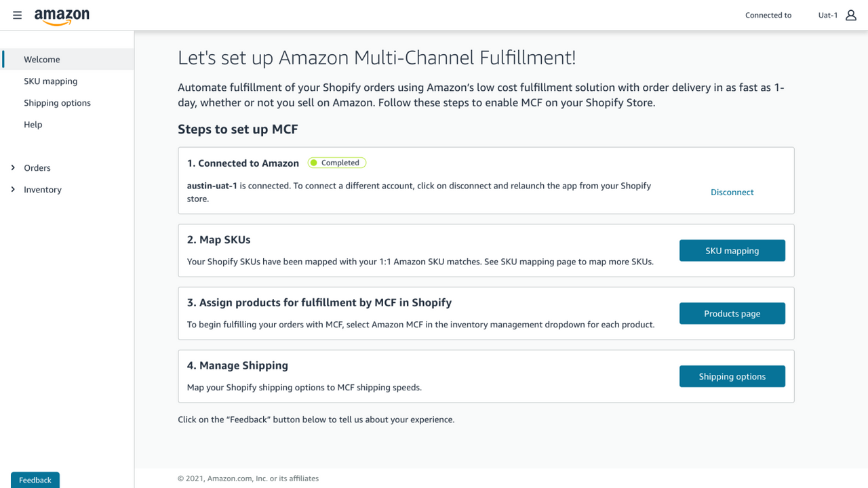868x488 pixels.
Task: Click the Amazon logo
Action: coord(62,15)
